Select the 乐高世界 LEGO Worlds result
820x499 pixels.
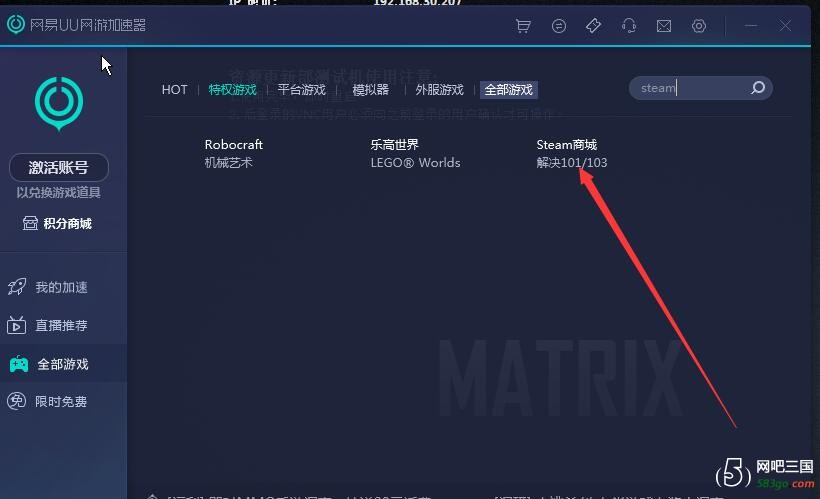[x=415, y=153]
